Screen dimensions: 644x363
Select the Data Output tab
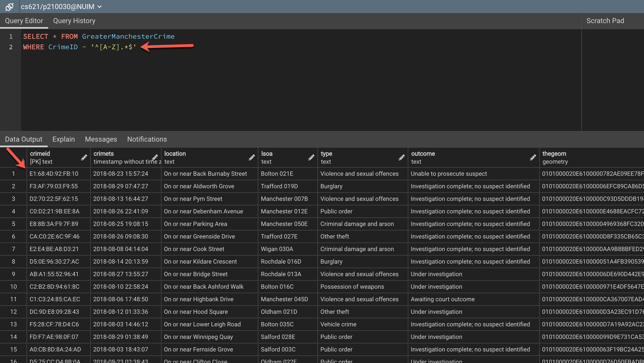pos(24,139)
